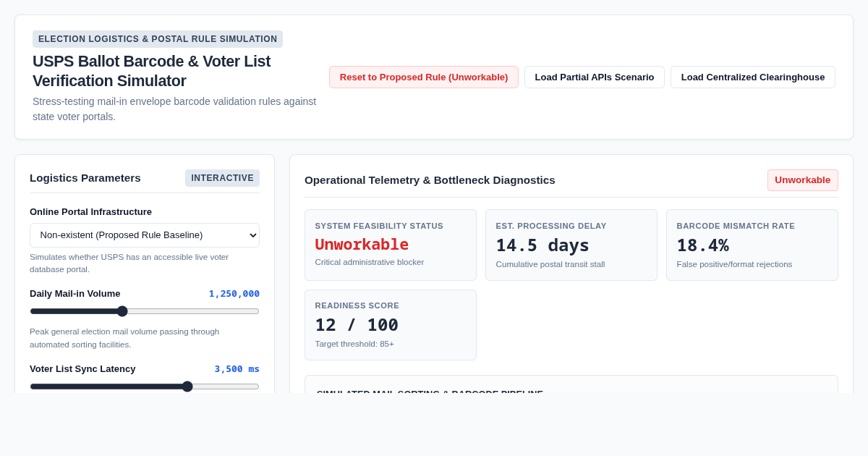Click Cumulative postal transit stall text

pos(550,264)
